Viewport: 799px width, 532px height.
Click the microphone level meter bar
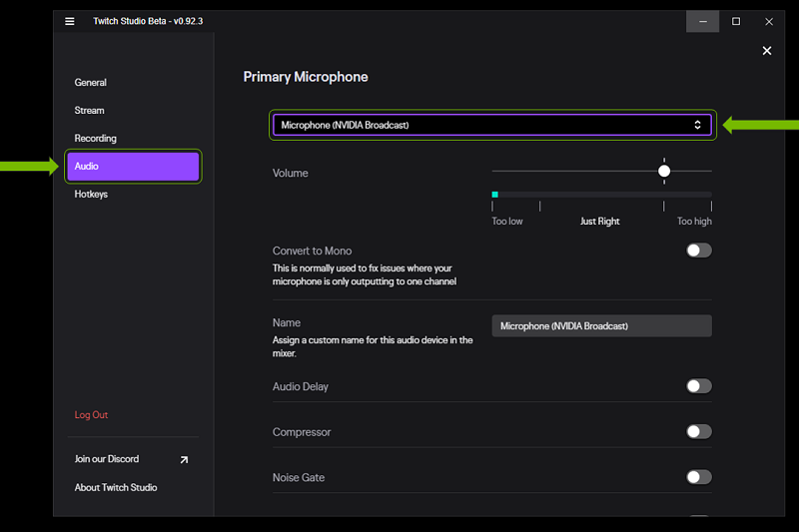(x=602, y=195)
